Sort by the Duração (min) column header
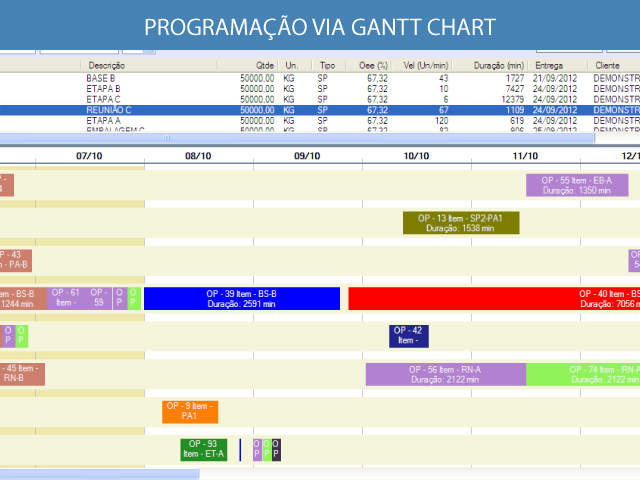The image size is (640, 480). coord(490,65)
